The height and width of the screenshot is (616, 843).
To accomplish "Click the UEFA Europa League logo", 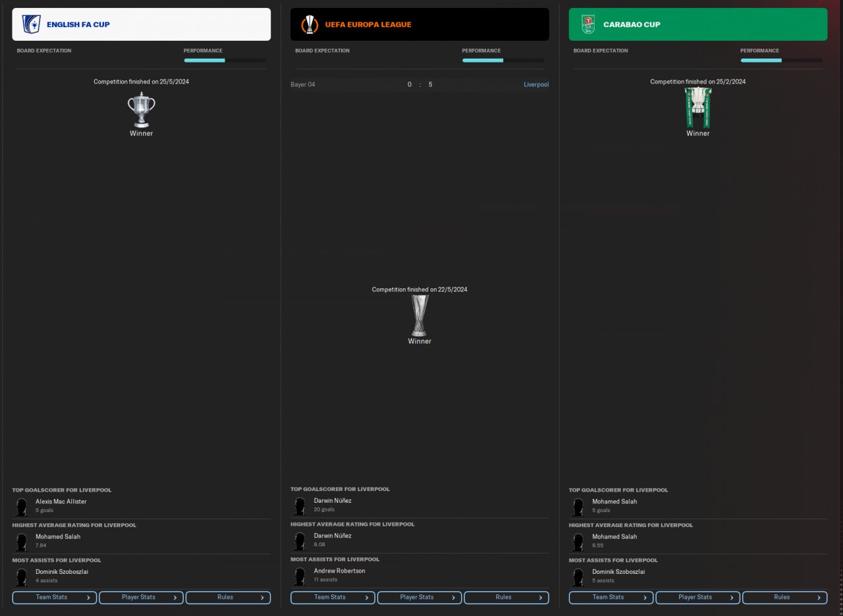I will (x=310, y=24).
